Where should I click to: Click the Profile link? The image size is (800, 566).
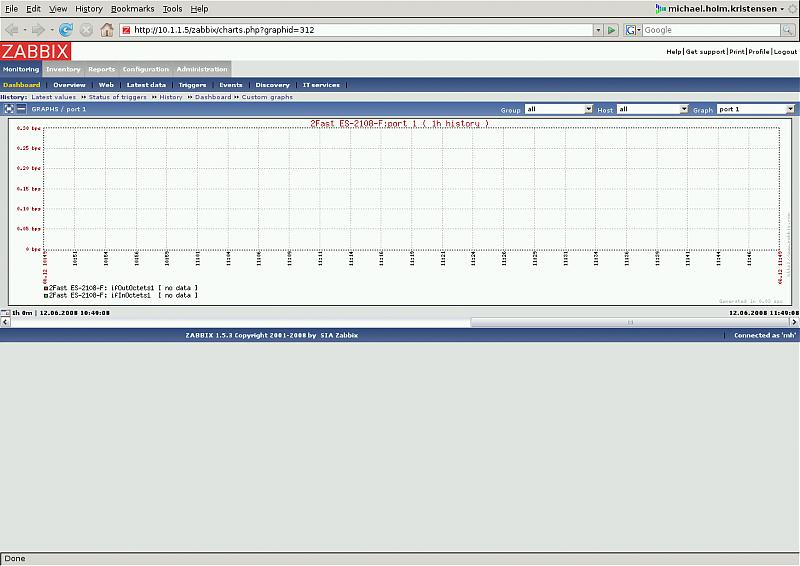coord(759,52)
